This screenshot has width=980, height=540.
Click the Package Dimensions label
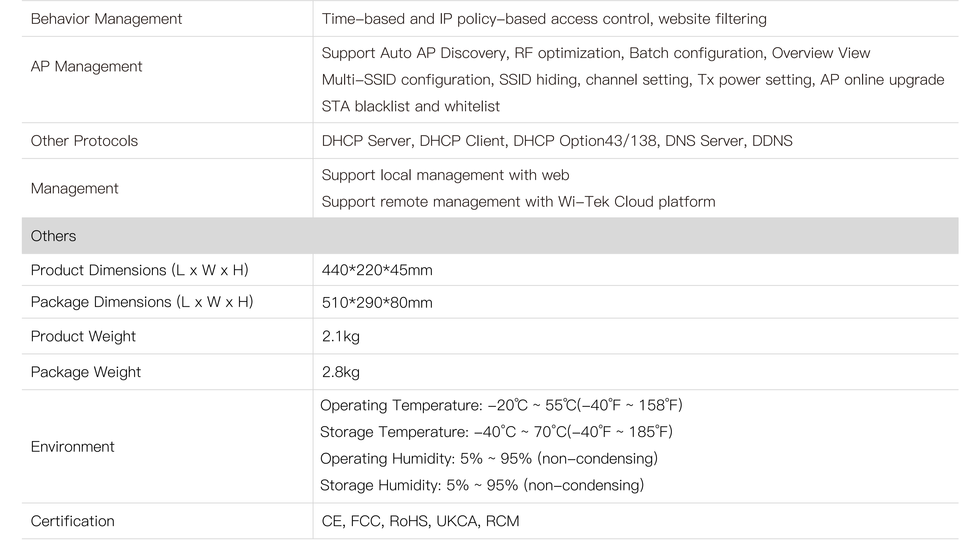click(142, 302)
